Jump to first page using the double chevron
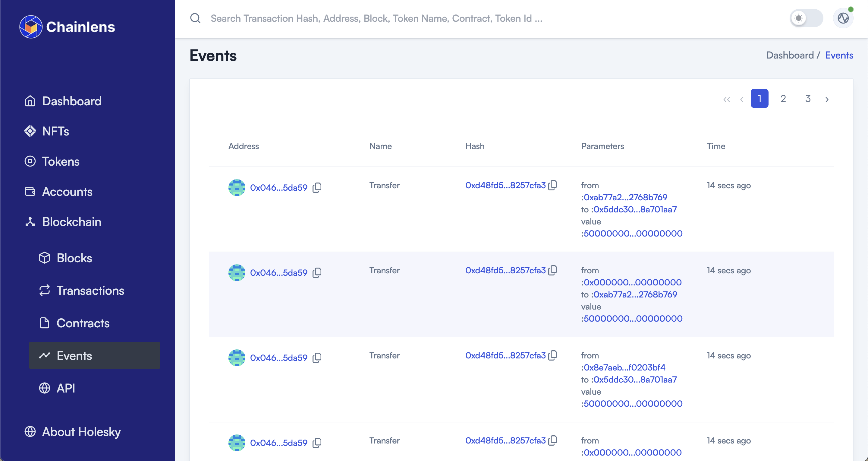 727,99
